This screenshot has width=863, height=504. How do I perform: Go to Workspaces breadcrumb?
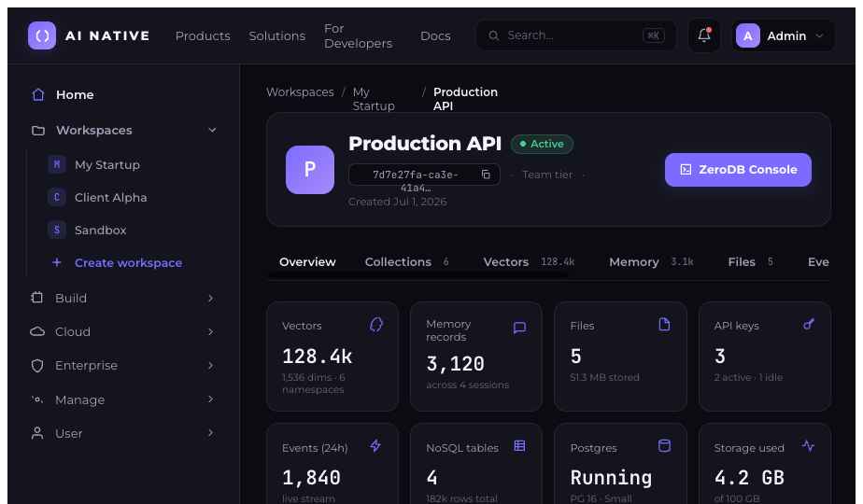(x=300, y=91)
